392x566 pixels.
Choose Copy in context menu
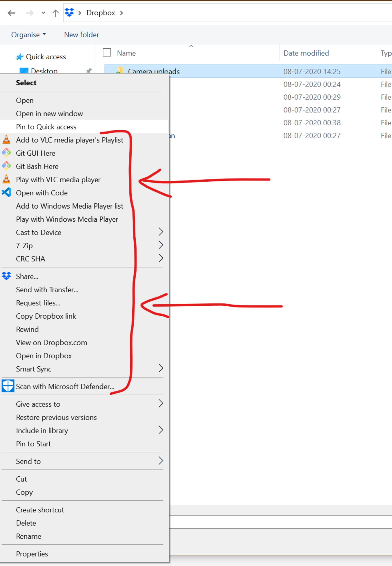(84, 492)
